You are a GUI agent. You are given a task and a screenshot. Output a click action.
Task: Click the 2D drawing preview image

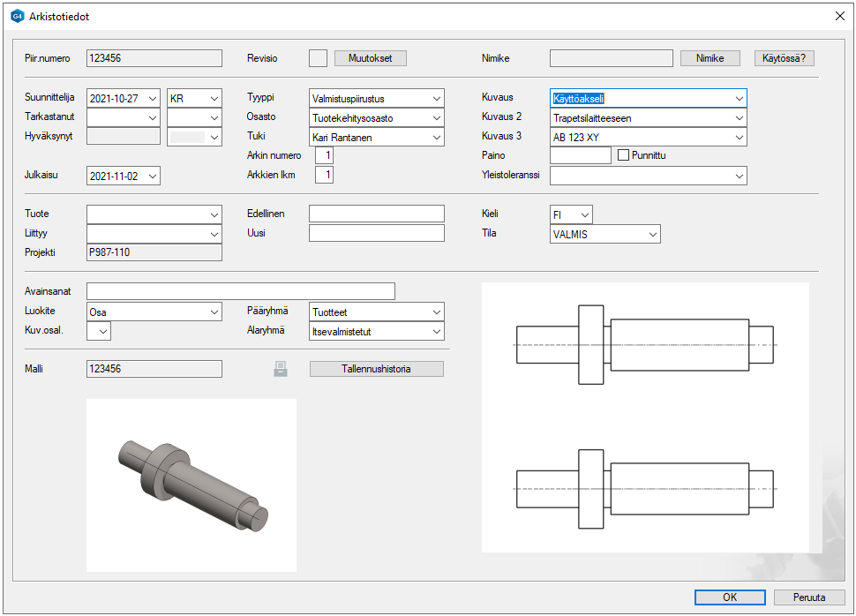645,417
